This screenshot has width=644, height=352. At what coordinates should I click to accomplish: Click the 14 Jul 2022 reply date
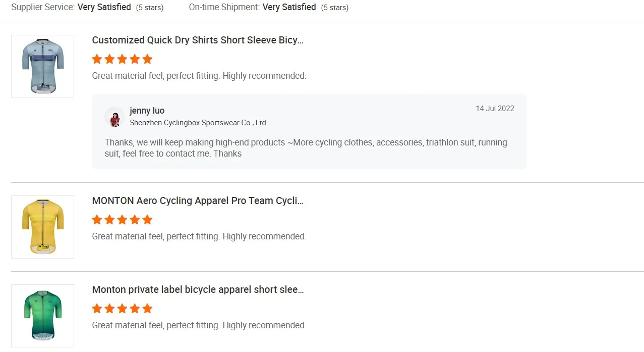coord(495,109)
